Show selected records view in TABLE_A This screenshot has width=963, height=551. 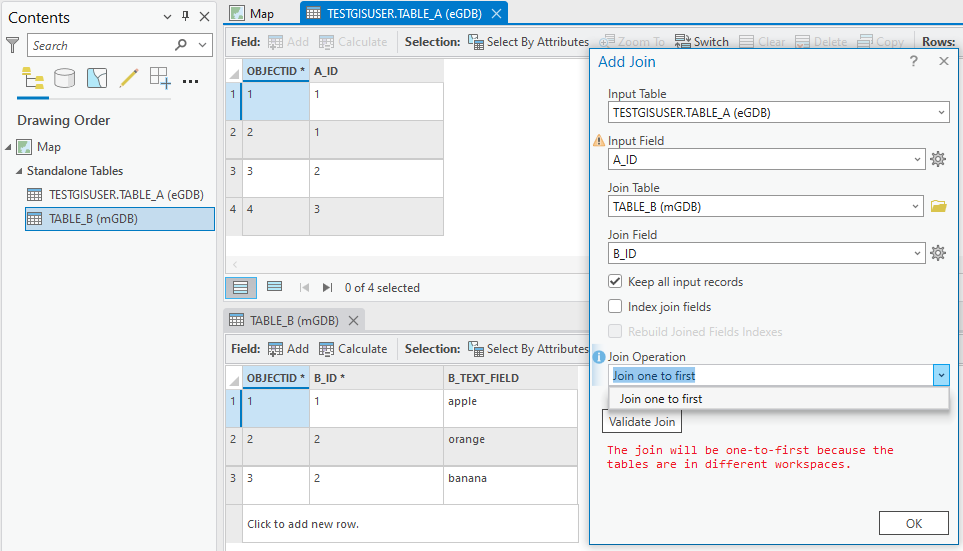[x=275, y=287]
